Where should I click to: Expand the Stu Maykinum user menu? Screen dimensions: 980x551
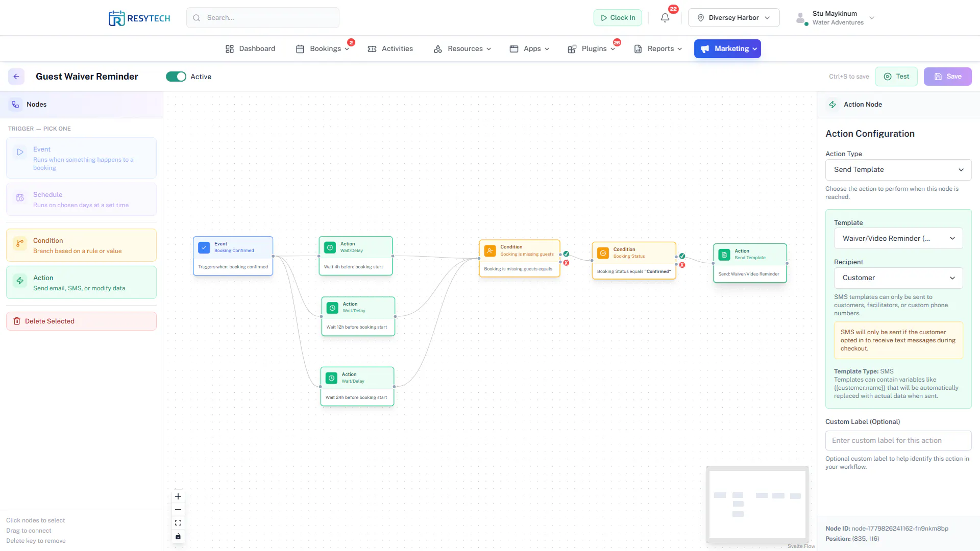click(x=836, y=18)
